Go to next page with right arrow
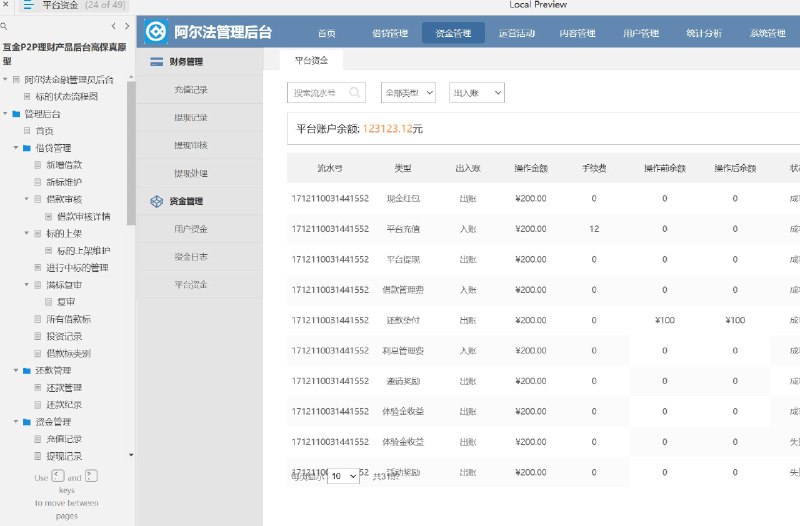800x526 pixels. (x=127, y=26)
